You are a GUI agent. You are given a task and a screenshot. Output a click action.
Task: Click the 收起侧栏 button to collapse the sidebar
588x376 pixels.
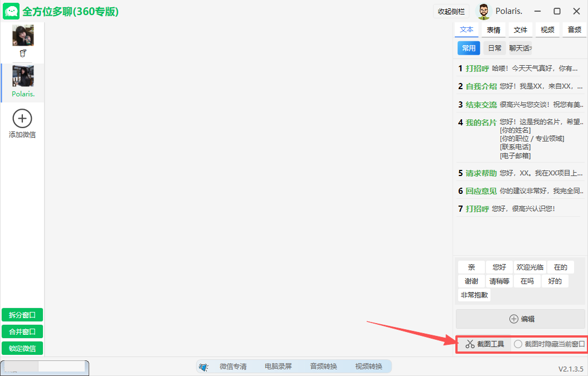[x=451, y=12]
